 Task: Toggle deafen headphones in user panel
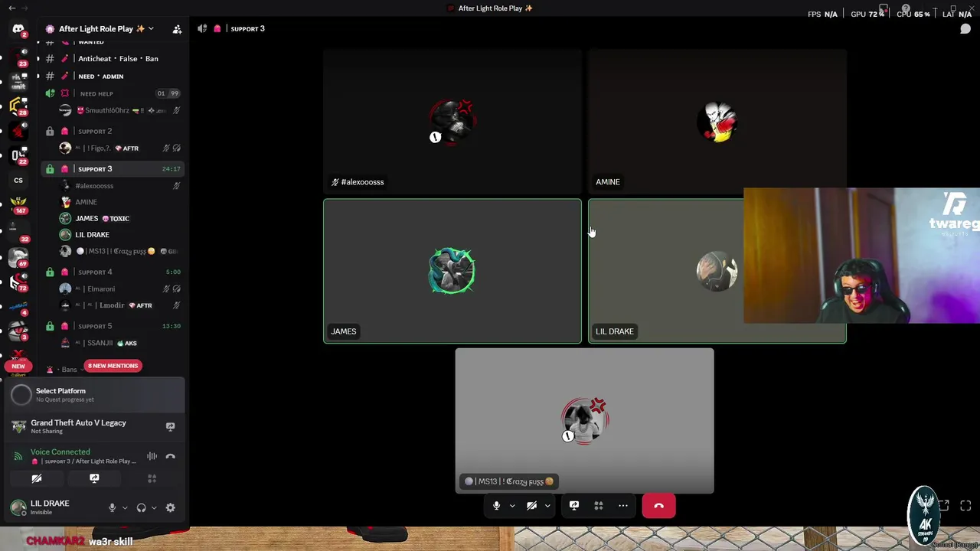pos(141,507)
